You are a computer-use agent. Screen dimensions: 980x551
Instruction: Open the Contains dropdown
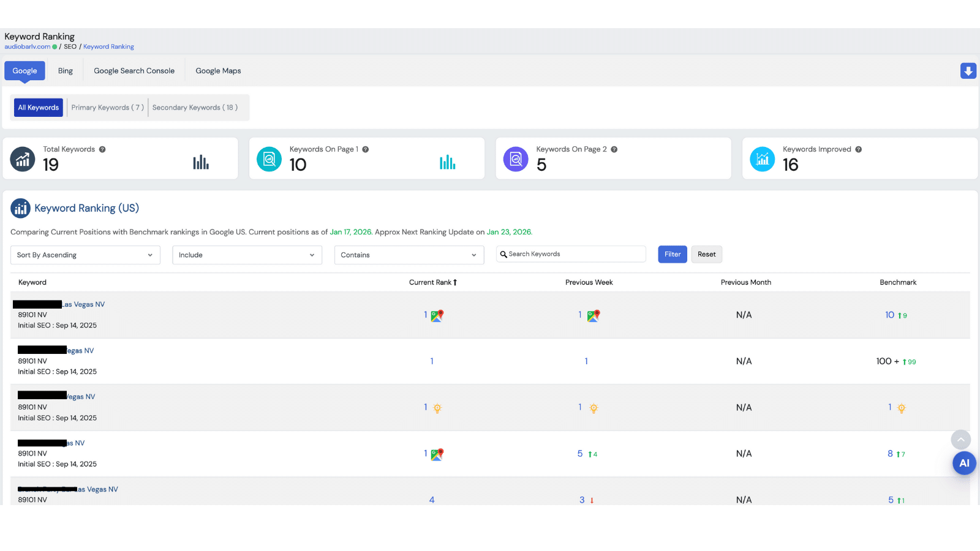coord(409,255)
